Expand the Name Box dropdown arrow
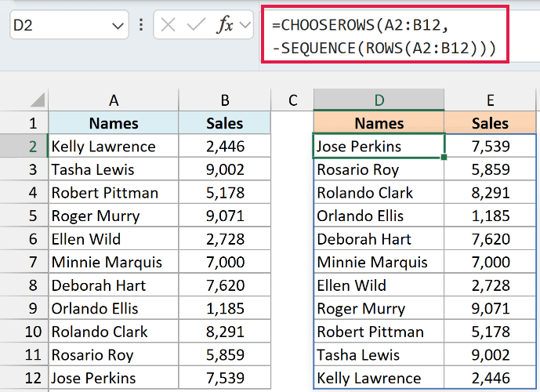The width and height of the screenshot is (540, 392). (x=118, y=26)
